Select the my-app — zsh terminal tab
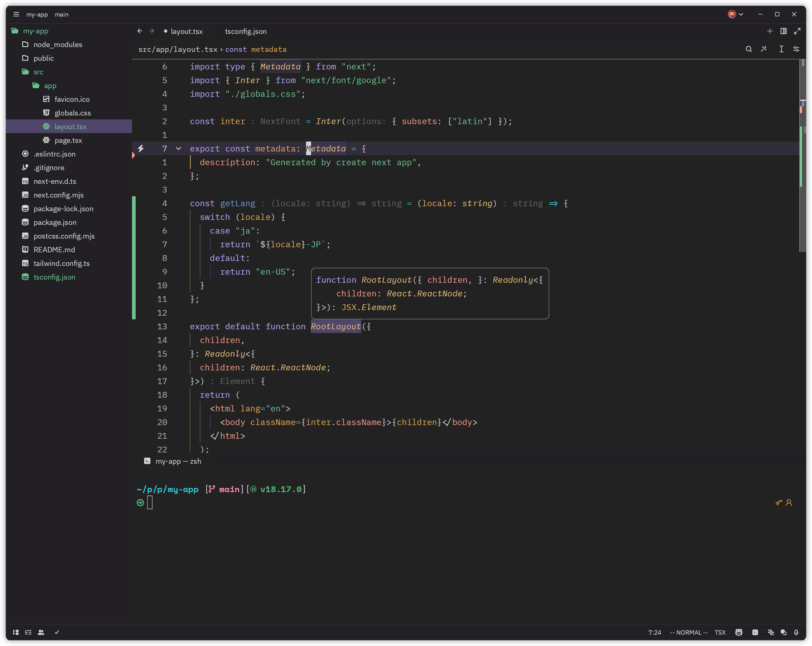This screenshot has height=646, width=812. click(173, 461)
